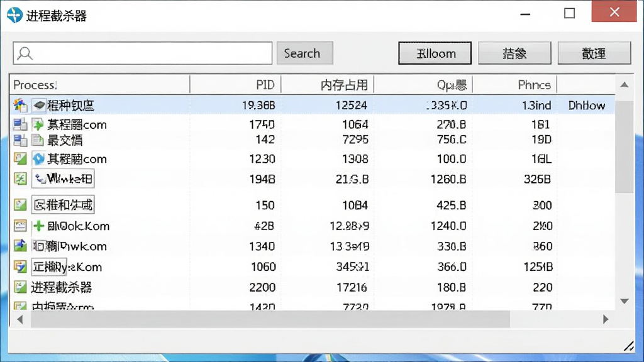Focus the search text field
Image resolution: width=644 pixels, height=362 pixels.
(143, 53)
